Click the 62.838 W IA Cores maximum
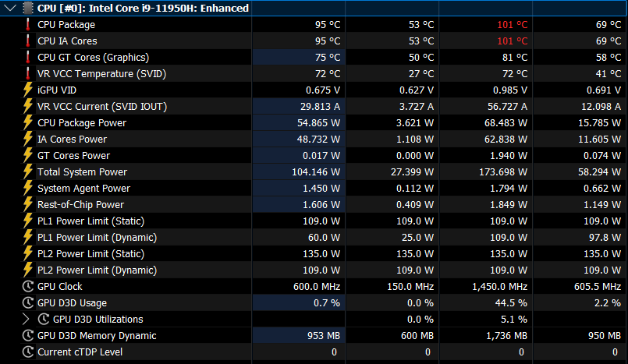The image size is (628, 364). (506, 140)
